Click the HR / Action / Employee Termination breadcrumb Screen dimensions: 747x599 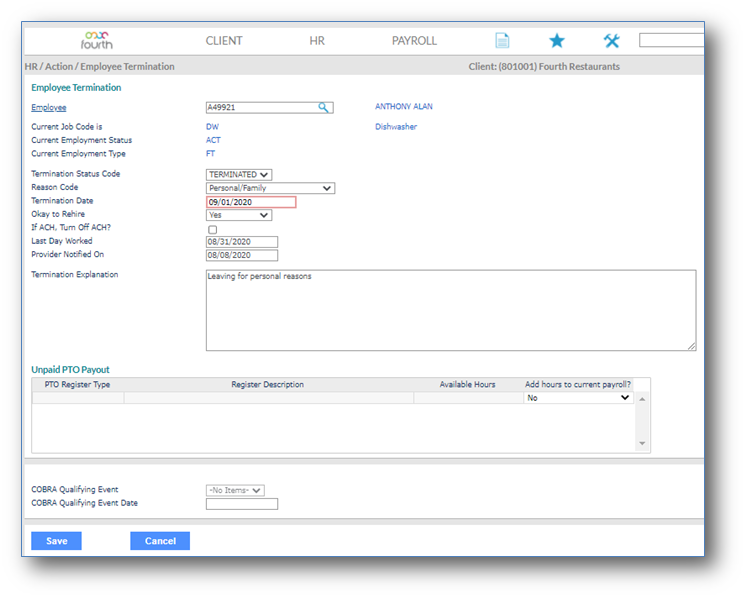point(100,66)
